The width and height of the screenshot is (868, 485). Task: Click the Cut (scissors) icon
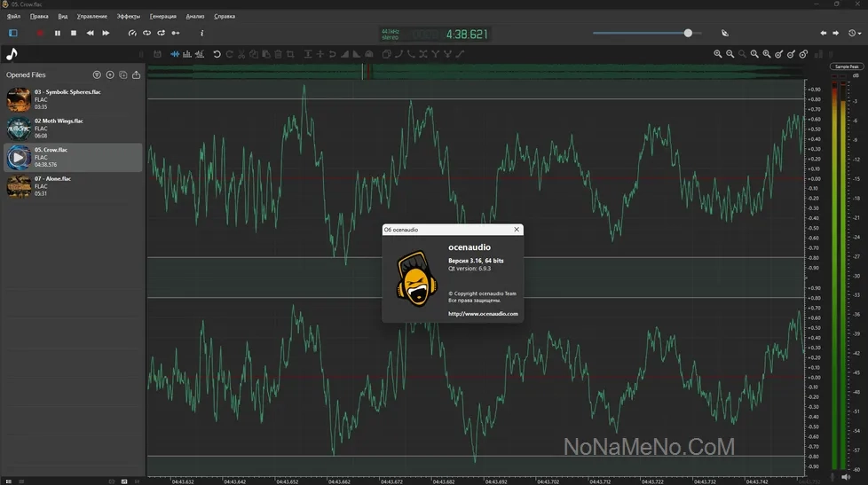(241, 54)
